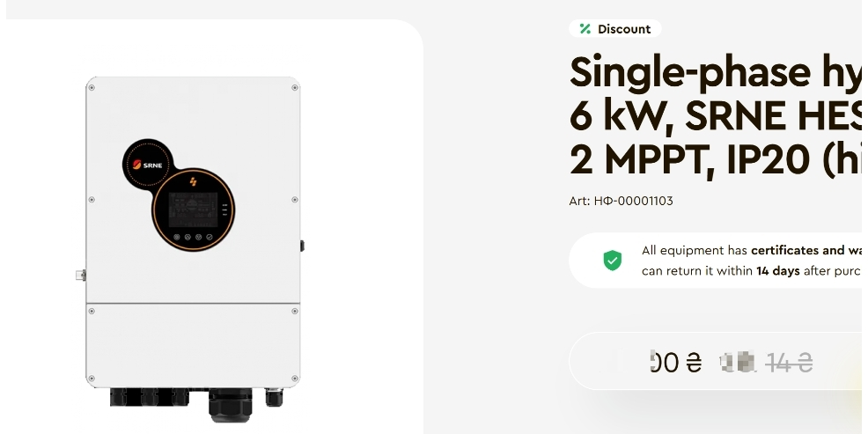Click the large cable gland under the inverter
This screenshot has width=868, height=434.
(x=230, y=405)
